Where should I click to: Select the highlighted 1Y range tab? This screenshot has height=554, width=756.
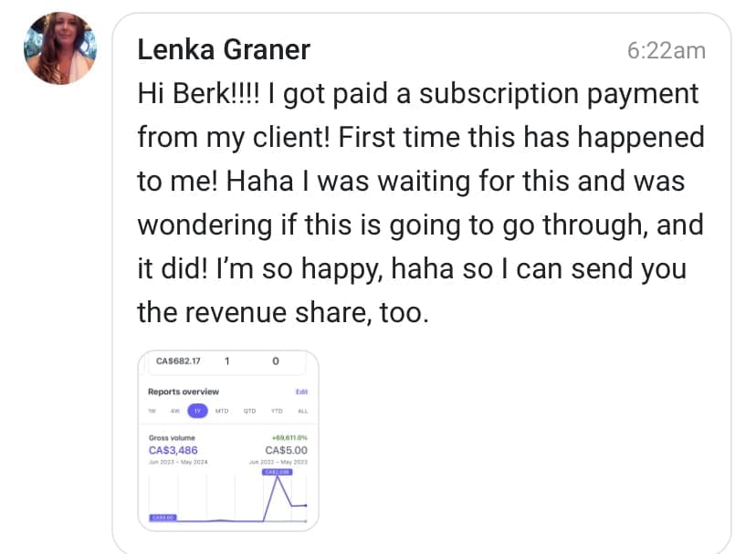coord(198,412)
